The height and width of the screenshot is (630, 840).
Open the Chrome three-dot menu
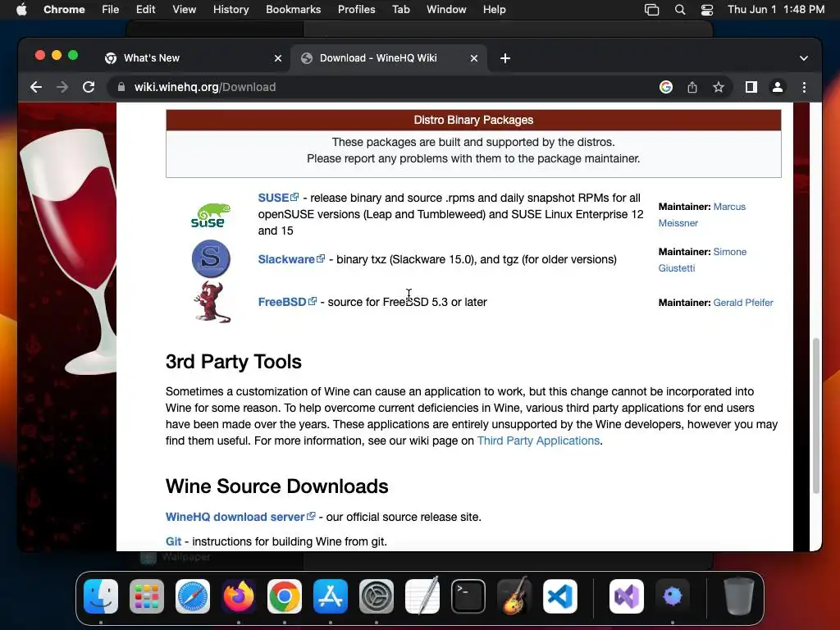point(804,87)
